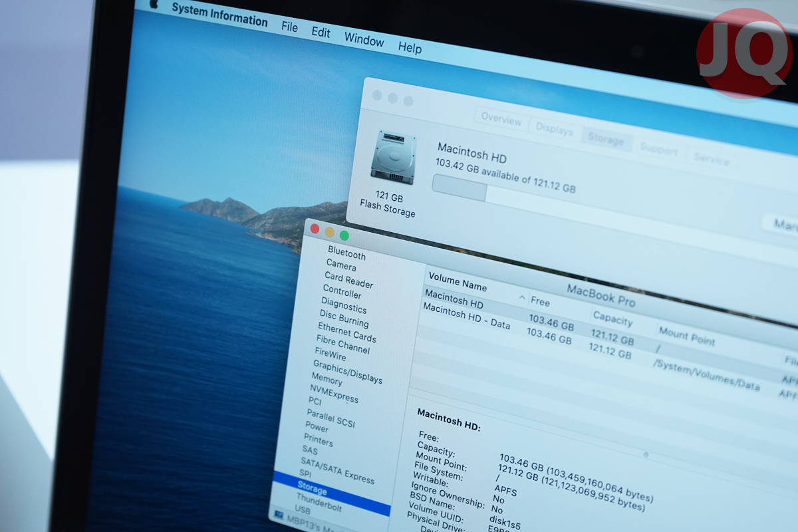Open the Service tab in About This Mac
The height and width of the screenshot is (532, 798).
click(711, 160)
